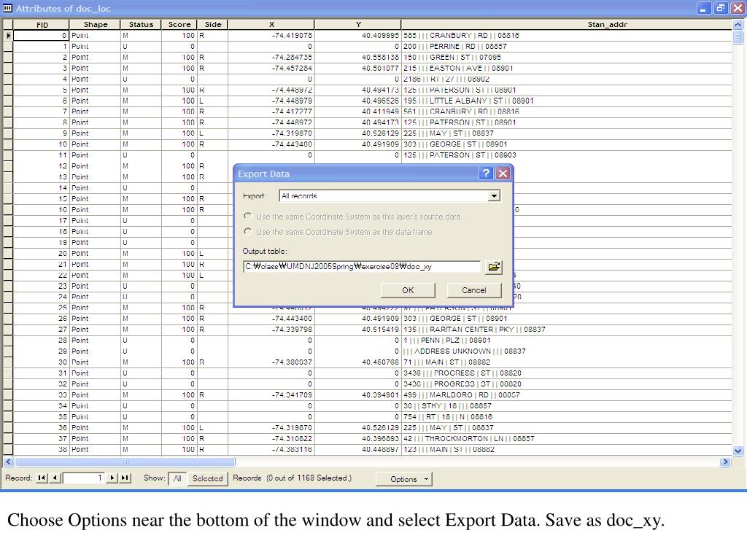
Task: Go to first record button
Action: tap(42, 478)
